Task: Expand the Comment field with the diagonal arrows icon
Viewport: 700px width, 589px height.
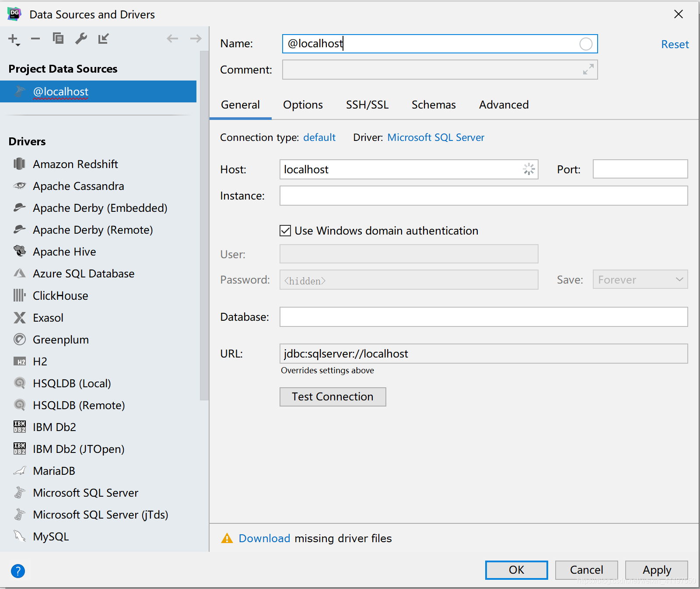Action: pos(588,70)
